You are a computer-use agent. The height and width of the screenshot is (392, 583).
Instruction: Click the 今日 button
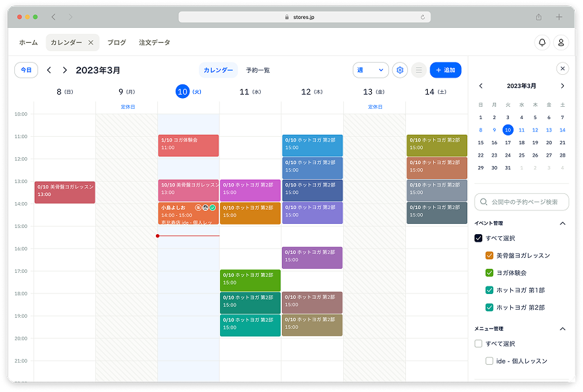pos(26,70)
